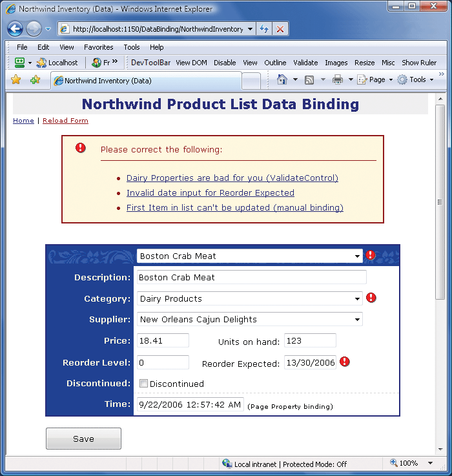This screenshot has width=452, height=476.
Task: Click the browser Forward arrow button
Action: click(x=34, y=29)
